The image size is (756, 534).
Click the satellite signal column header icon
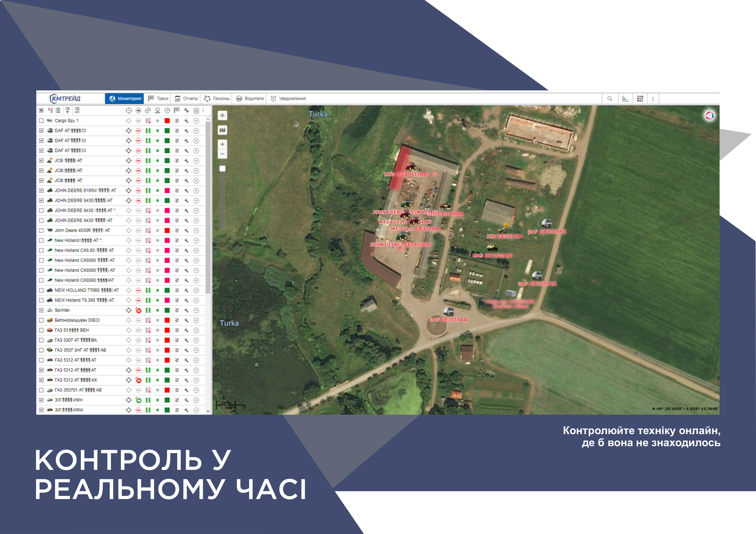[148, 110]
